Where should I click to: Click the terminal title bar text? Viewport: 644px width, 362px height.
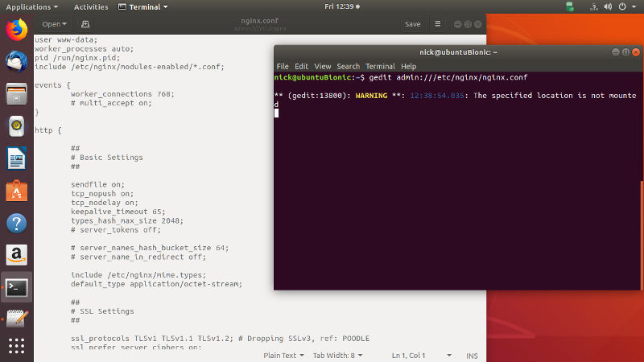coord(458,52)
